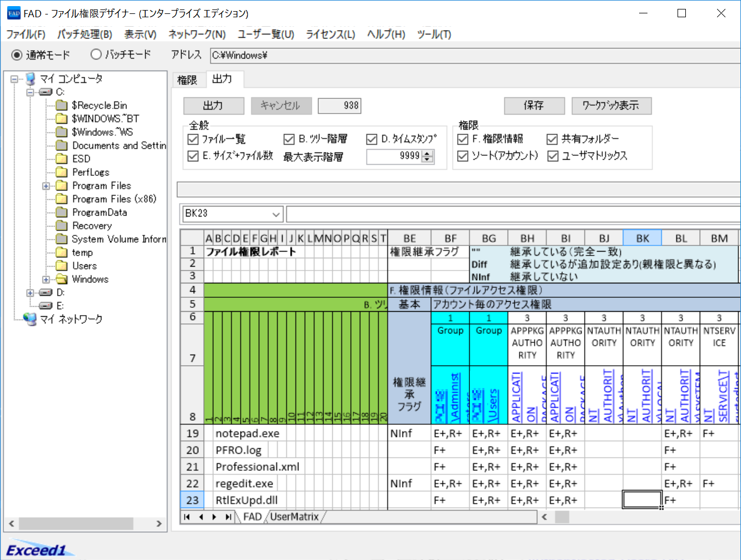Toggle the D. タイムスタンプ checkbox
Viewport: 741px width, 560px height.
pos(372,139)
